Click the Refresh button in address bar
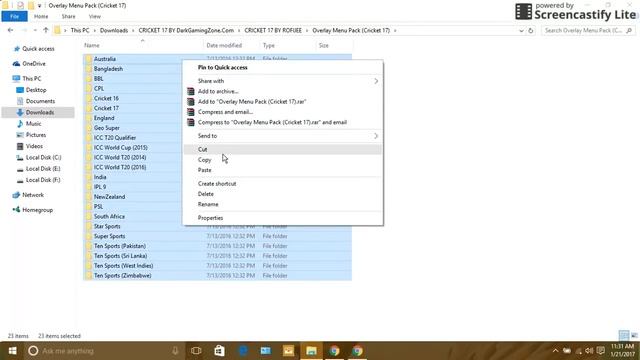 click(531, 31)
